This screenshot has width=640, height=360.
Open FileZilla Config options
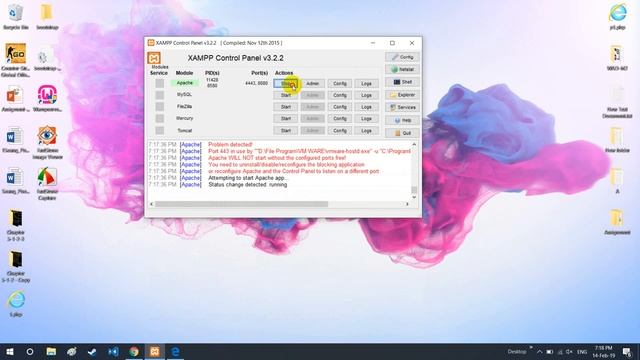340,107
